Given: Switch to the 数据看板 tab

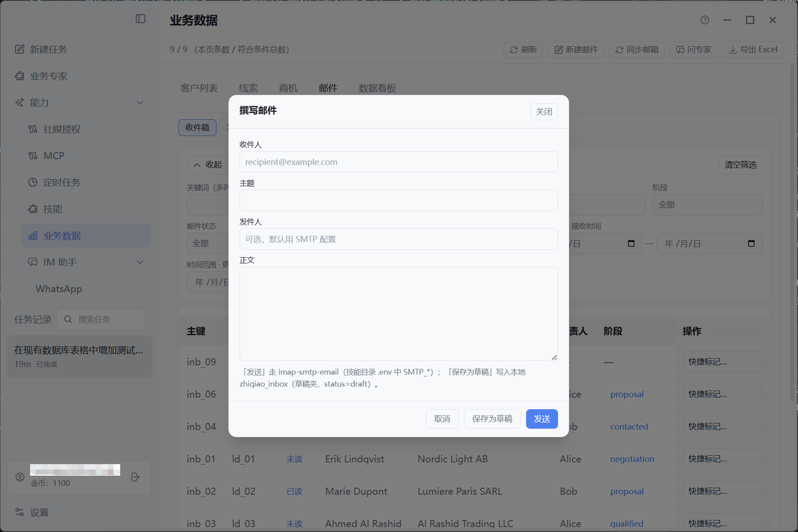Looking at the screenshot, I should coord(377,88).
